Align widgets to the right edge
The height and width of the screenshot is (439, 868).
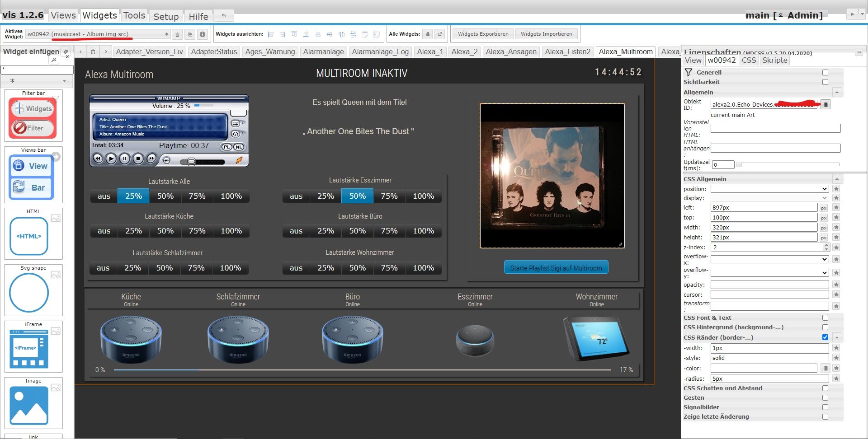point(283,34)
